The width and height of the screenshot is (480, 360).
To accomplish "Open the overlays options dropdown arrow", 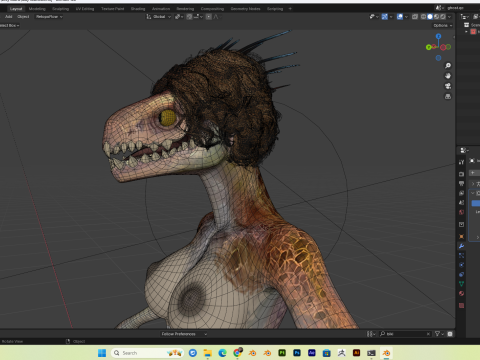I will pyautogui.click(x=406, y=17).
